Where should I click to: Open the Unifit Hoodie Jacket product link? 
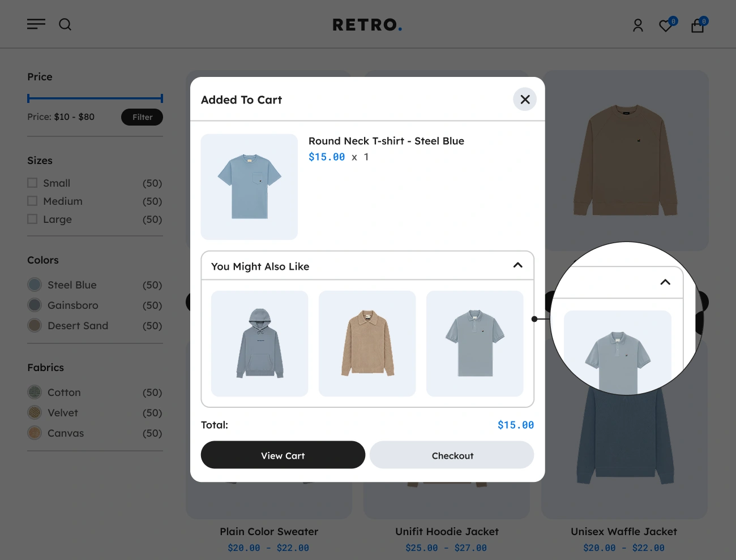(x=447, y=532)
